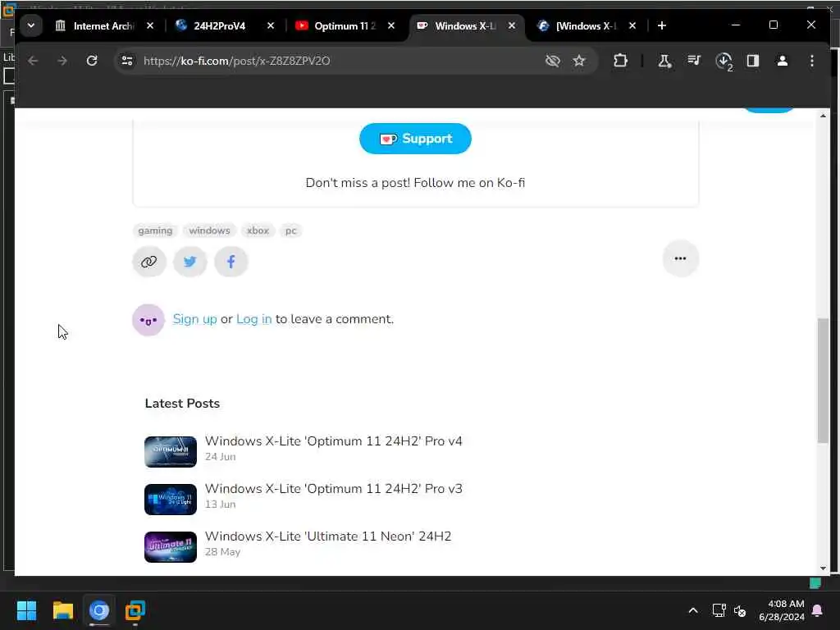
Task: Select the gaming tag
Action: click(155, 231)
